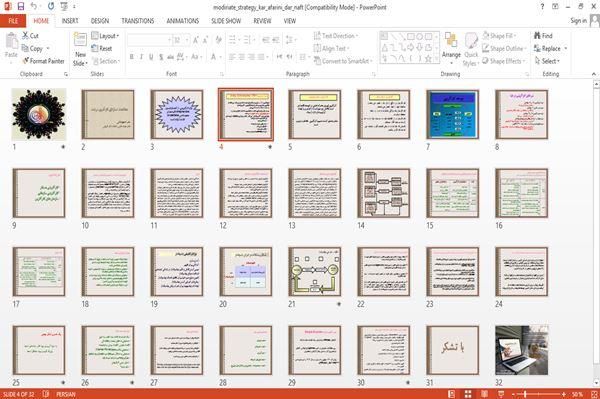This screenshot has height=399, width=600.
Task: Toggle Underline formatting button
Action: click(151, 57)
